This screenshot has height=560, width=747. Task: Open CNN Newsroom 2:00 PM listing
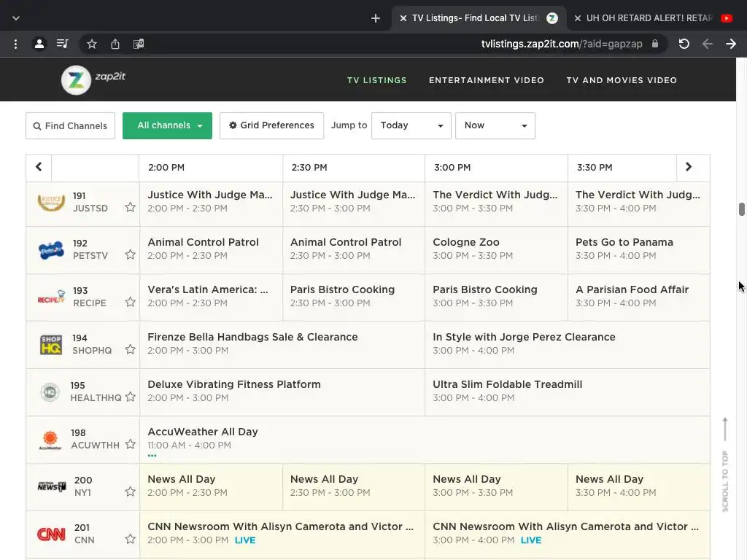(282, 534)
